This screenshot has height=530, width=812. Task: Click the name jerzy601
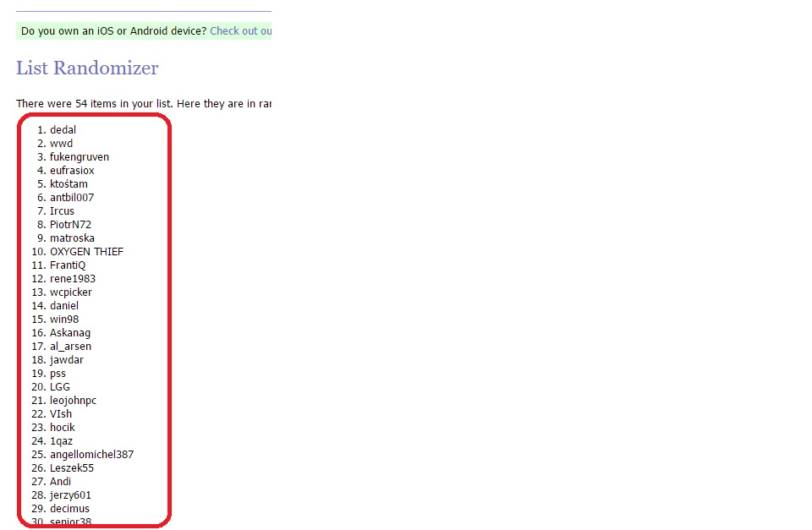click(x=70, y=494)
